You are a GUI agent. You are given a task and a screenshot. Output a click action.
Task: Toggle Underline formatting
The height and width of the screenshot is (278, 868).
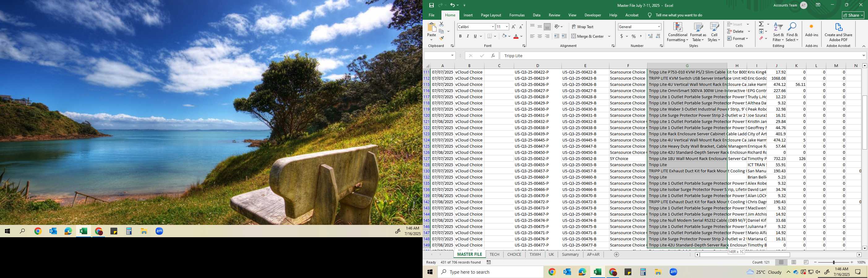475,36
